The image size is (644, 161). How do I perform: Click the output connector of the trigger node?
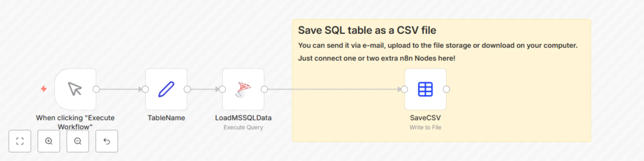click(x=97, y=89)
